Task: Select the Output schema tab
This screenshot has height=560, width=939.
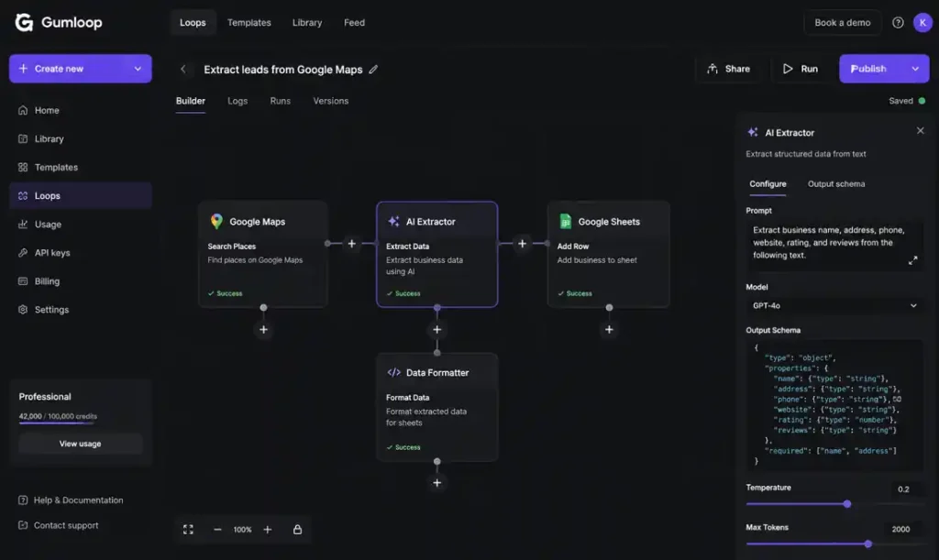Action: pos(836,184)
